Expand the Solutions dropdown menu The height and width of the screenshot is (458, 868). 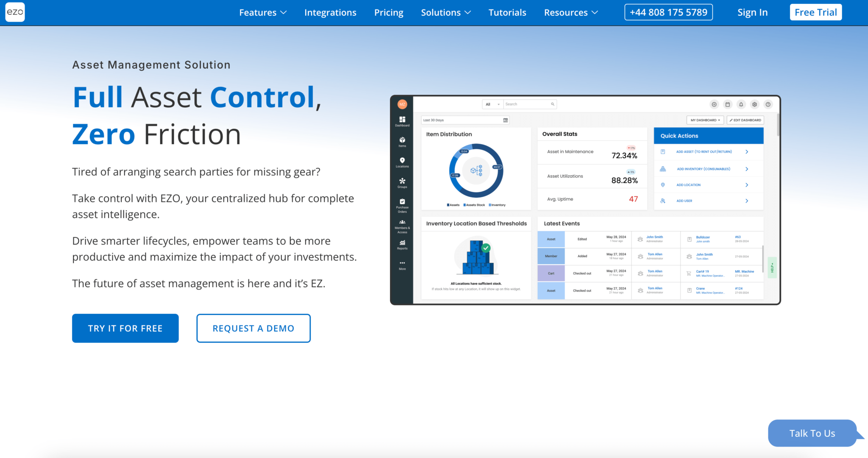[x=446, y=13]
